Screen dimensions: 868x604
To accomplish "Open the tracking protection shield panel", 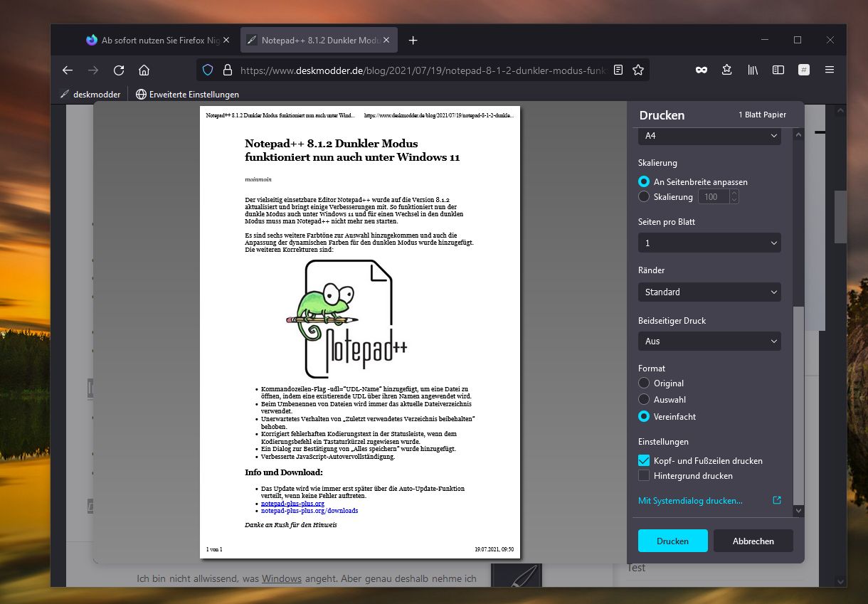I will (x=208, y=70).
